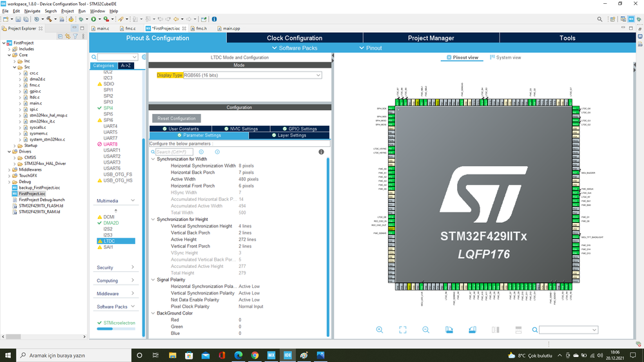Open Mail app from the Windows taskbar
Screen dimensions: 644x362
click(x=206, y=355)
